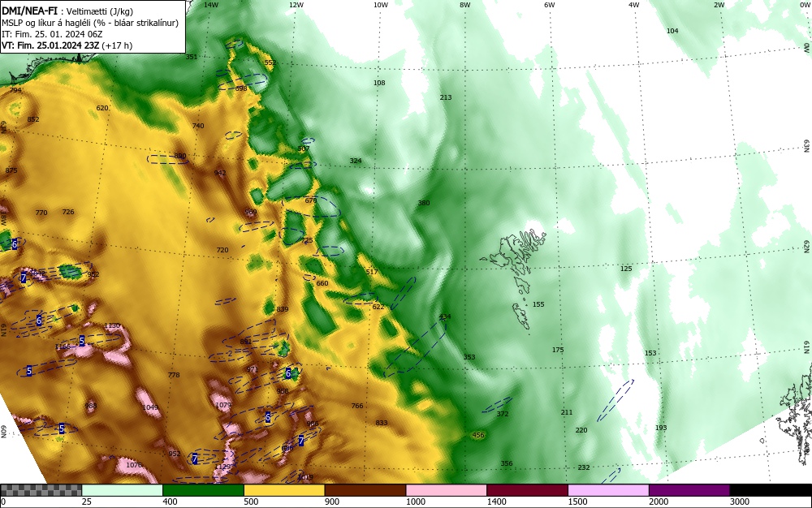Screen dimensions: 812x508
Task: Click the map value '942'
Action: pos(220,173)
